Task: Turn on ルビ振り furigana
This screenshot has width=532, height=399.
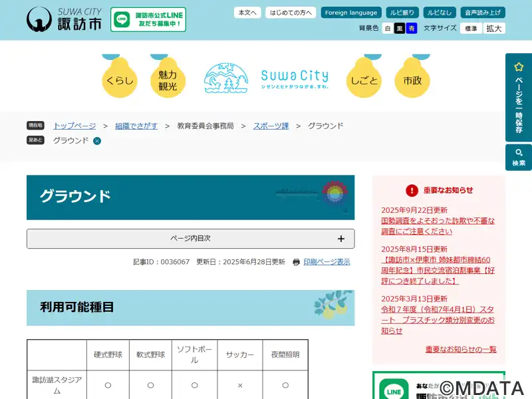Action: (403, 13)
